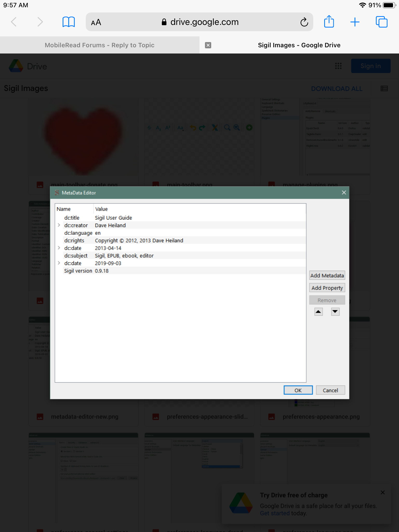Reload the page with refresh icon

pos(304,22)
